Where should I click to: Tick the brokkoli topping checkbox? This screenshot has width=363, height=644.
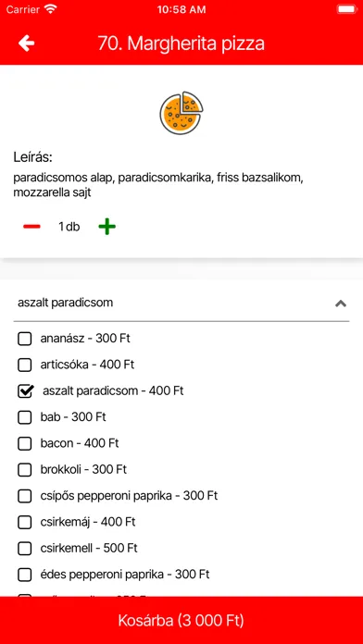pyautogui.click(x=25, y=469)
